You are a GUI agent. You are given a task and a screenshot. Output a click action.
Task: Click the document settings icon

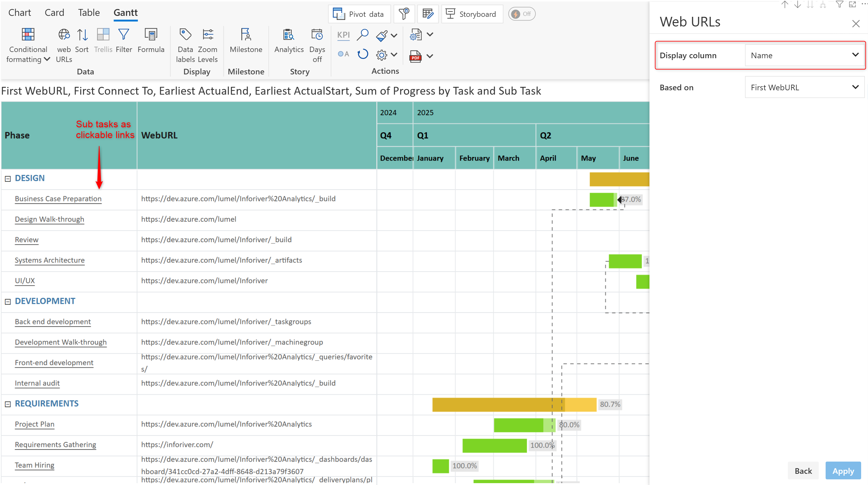tap(415, 35)
